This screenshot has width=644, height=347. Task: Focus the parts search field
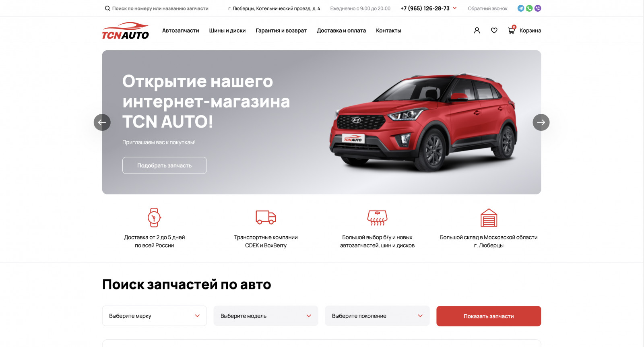coord(157,8)
